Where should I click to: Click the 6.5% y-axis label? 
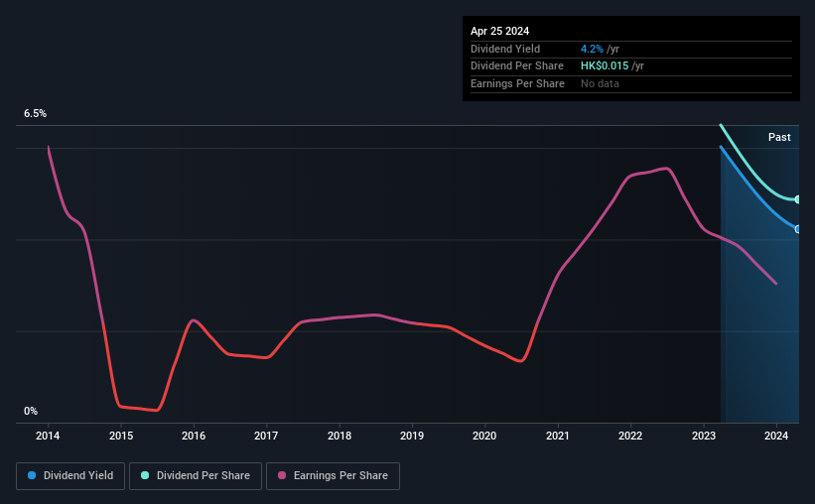[x=36, y=113]
